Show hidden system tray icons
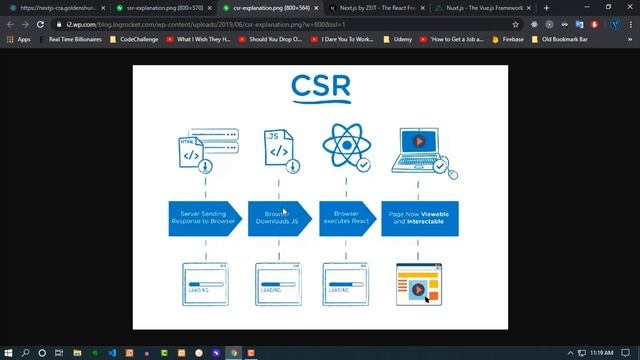The width and height of the screenshot is (640, 360). tap(570, 353)
